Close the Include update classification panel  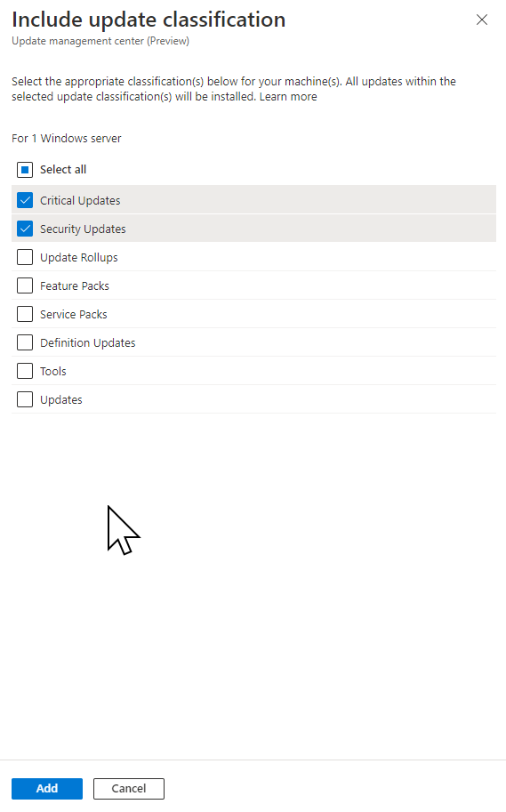(x=482, y=20)
